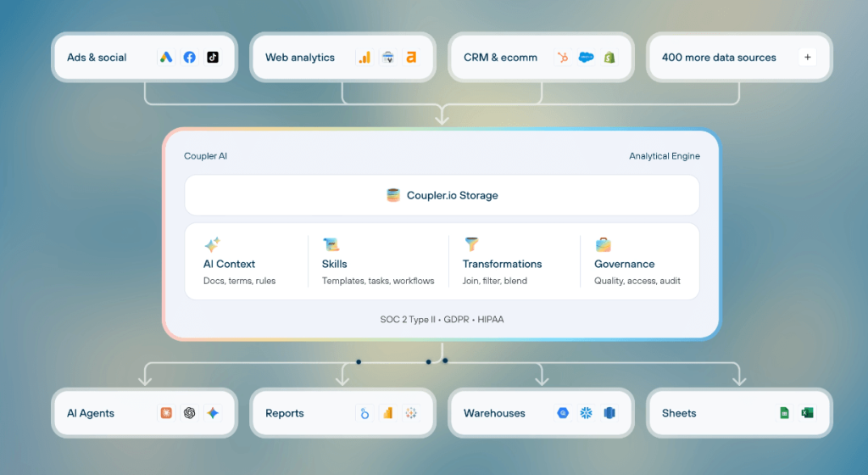Image resolution: width=868 pixels, height=475 pixels.
Task: Click the 'SOC 2 Type II • GDPR • HIPAA' line
Action: pos(442,320)
